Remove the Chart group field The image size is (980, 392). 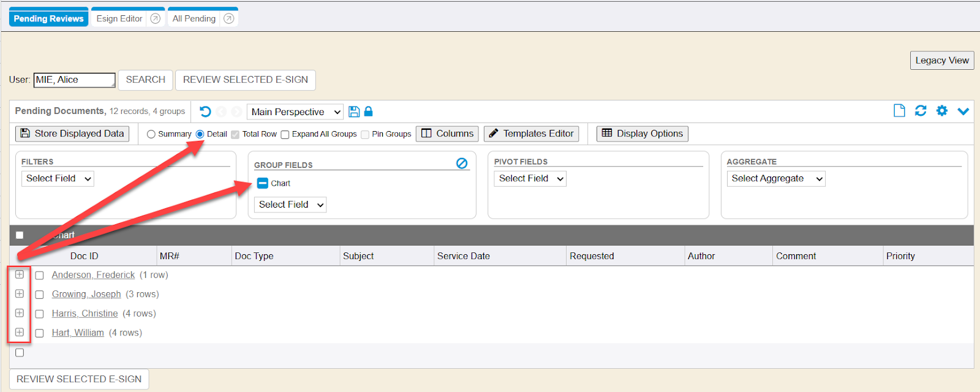click(263, 183)
